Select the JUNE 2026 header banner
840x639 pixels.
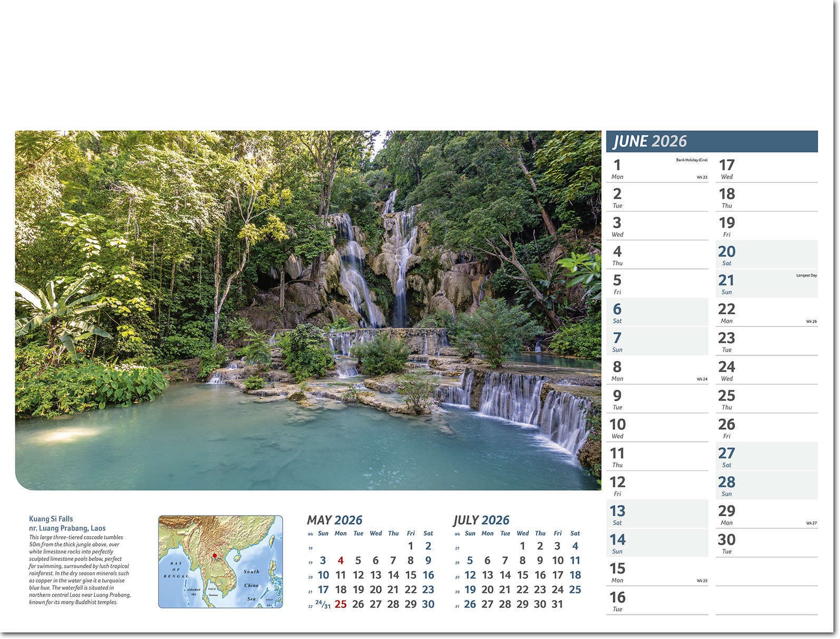click(x=712, y=141)
